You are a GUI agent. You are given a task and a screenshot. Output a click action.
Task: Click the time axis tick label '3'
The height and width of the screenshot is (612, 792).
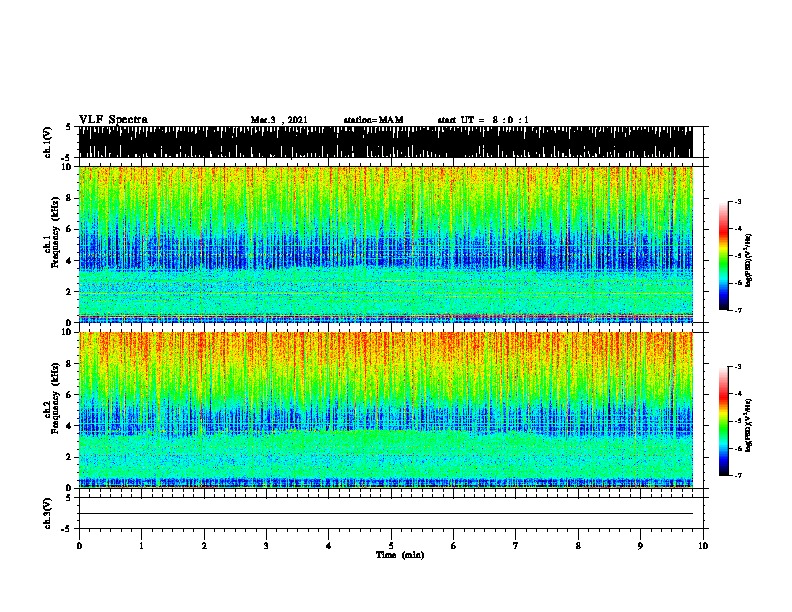(x=266, y=545)
